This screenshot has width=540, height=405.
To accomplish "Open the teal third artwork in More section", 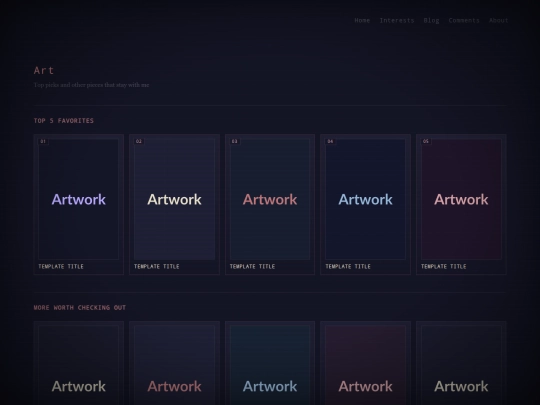I will tap(270, 363).
